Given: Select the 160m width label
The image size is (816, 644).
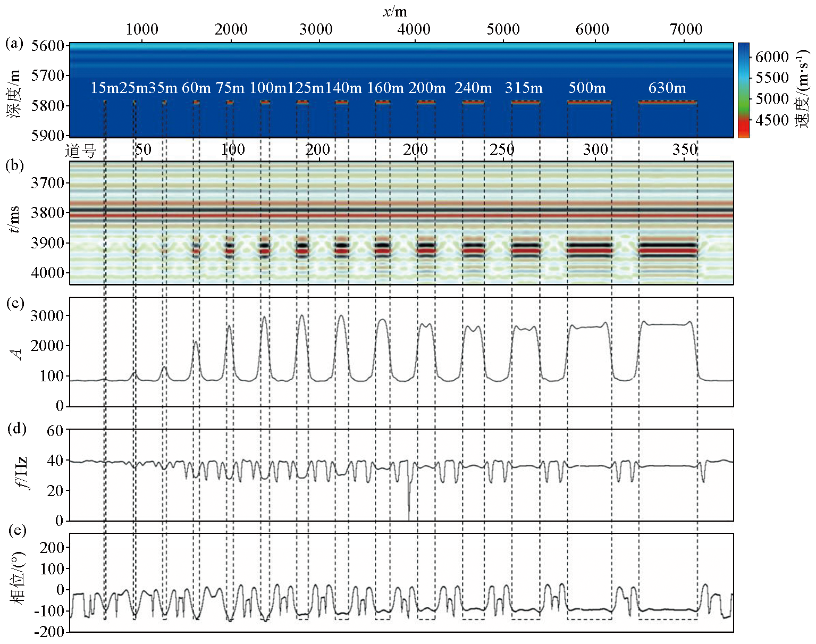Looking at the screenshot, I should 385,88.
